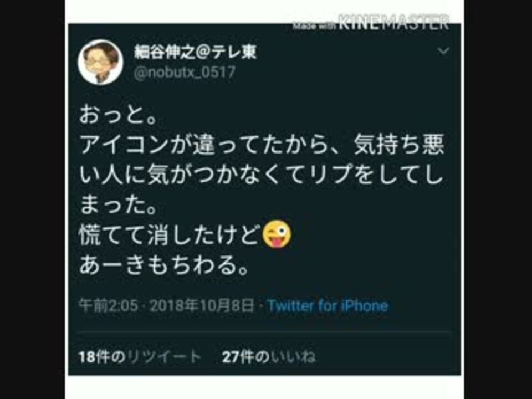Viewport: 532px width, 399px height.
Task: Click the 午前2:05 timestamp
Action: tap(108, 306)
